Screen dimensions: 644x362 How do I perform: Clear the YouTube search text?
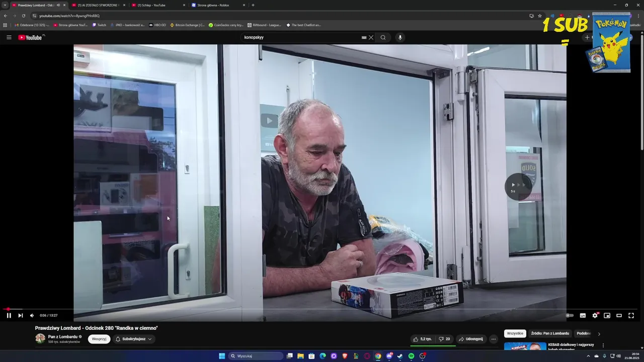point(371,37)
